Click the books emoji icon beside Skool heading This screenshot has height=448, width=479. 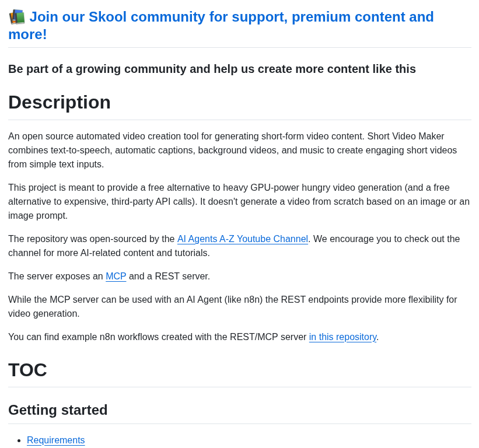17,17
